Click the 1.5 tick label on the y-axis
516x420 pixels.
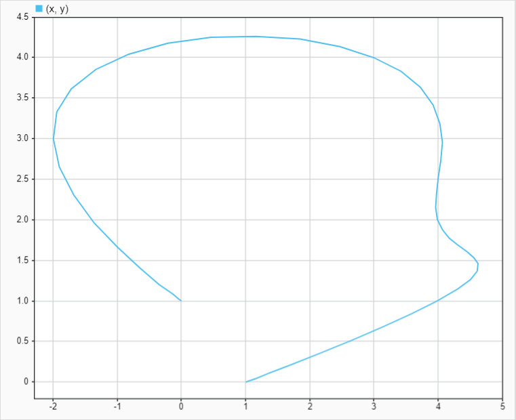22,260
